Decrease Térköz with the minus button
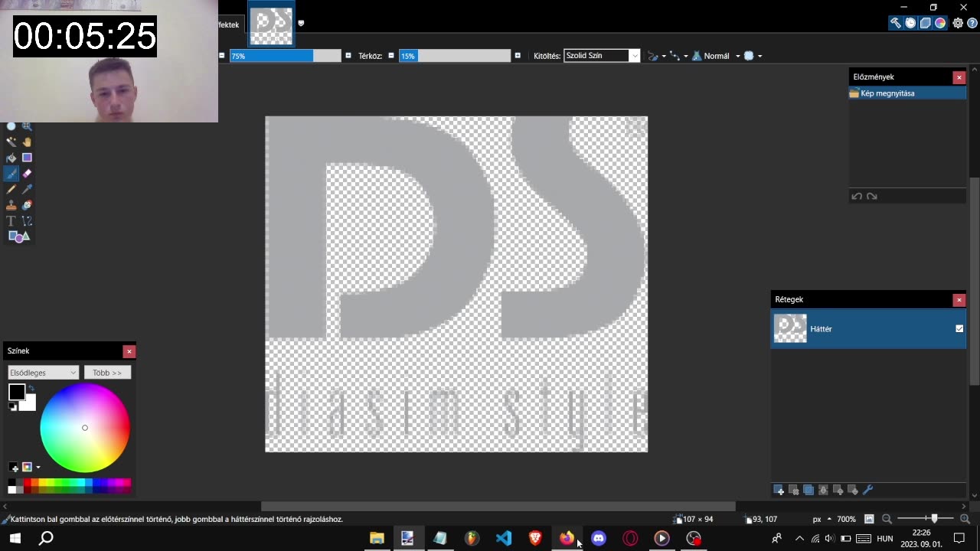This screenshot has width=980, height=551. tap(391, 56)
